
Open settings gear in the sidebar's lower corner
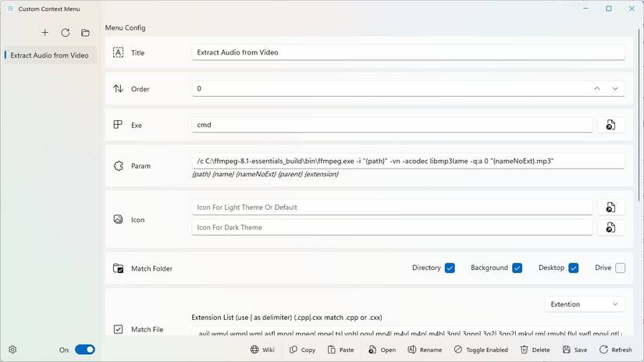point(12,350)
